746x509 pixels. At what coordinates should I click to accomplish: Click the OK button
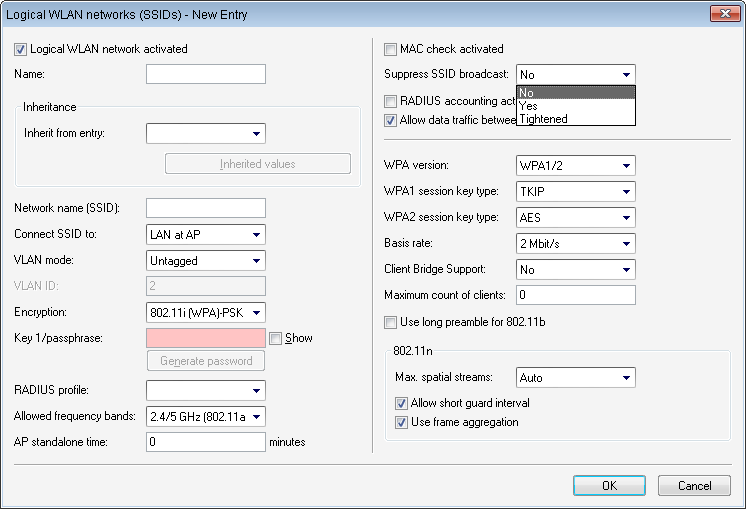pos(609,485)
